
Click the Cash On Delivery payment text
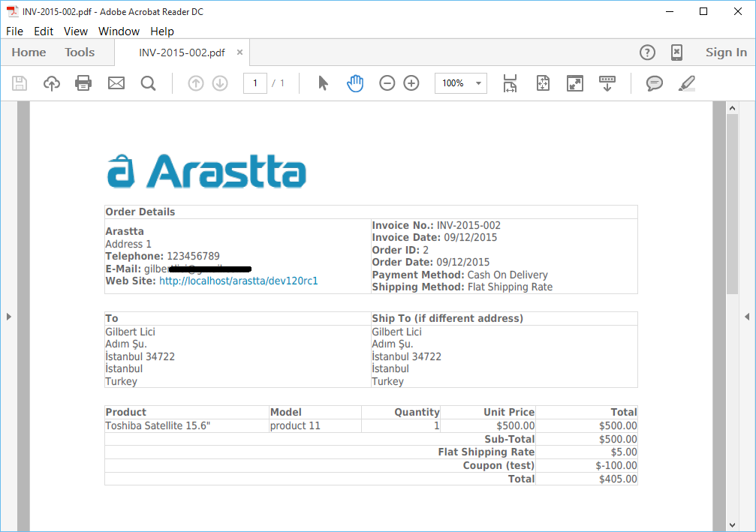[508, 275]
